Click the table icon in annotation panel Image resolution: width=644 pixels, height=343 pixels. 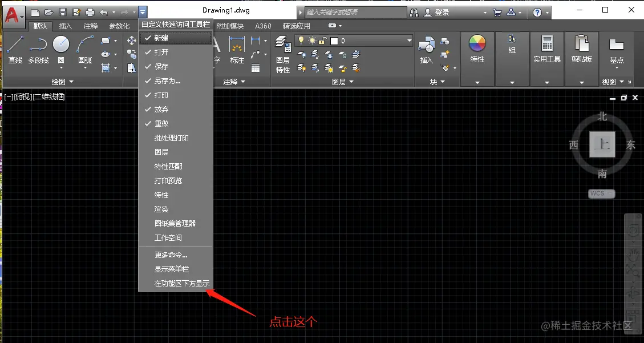256,68
